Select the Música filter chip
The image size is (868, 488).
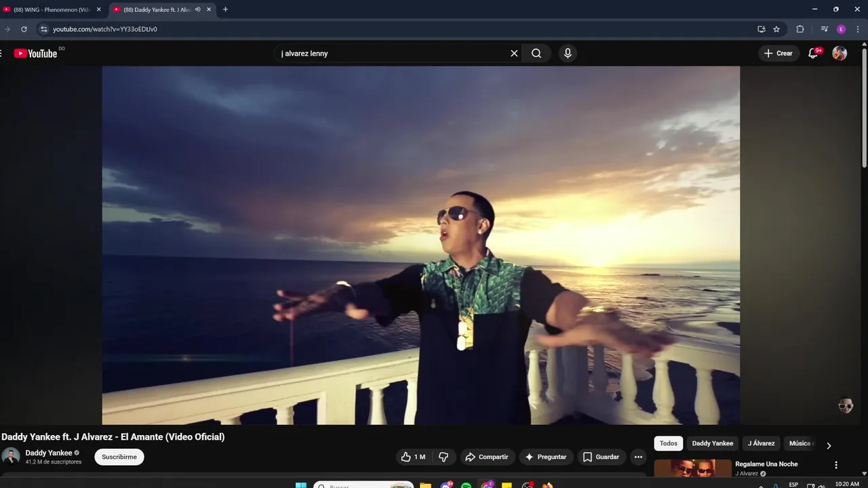(x=800, y=443)
